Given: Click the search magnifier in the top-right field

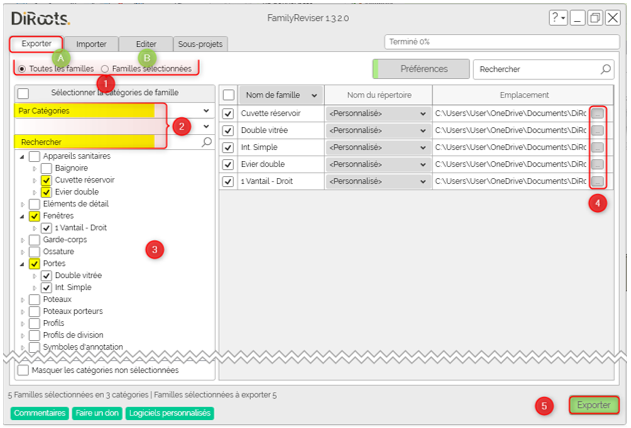Looking at the screenshot, I should click(x=605, y=69).
